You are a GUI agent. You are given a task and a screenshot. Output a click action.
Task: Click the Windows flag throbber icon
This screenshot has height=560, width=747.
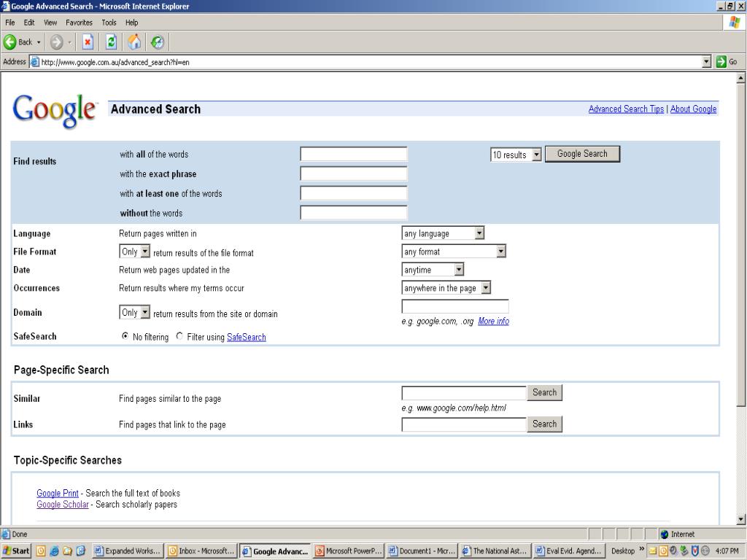[734, 22]
